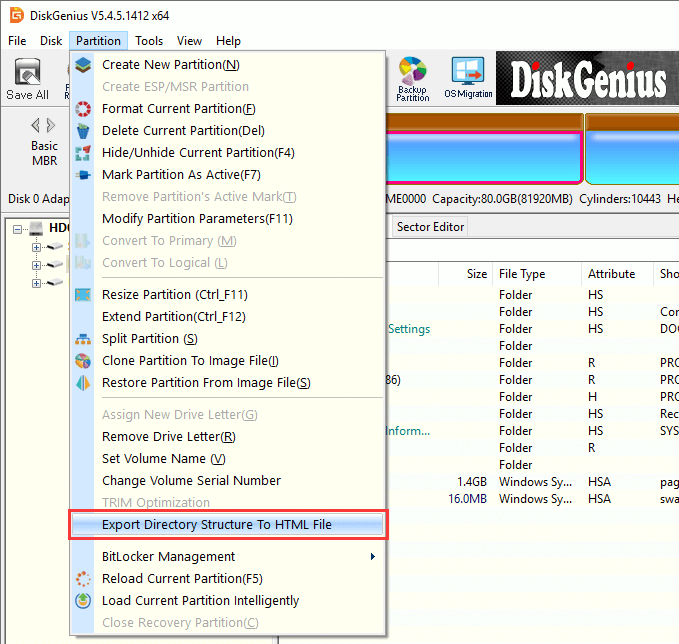Click the Format Current Partition menu icon

tap(83, 109)
